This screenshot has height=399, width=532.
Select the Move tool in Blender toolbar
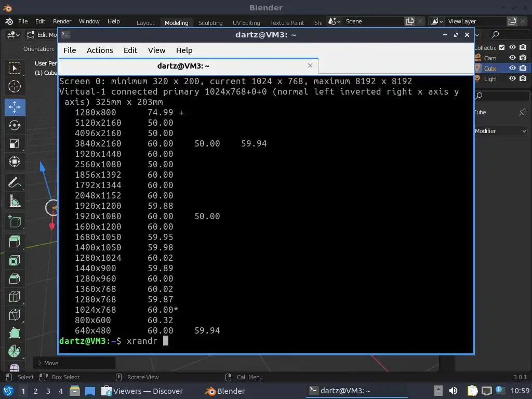point(15,107)
